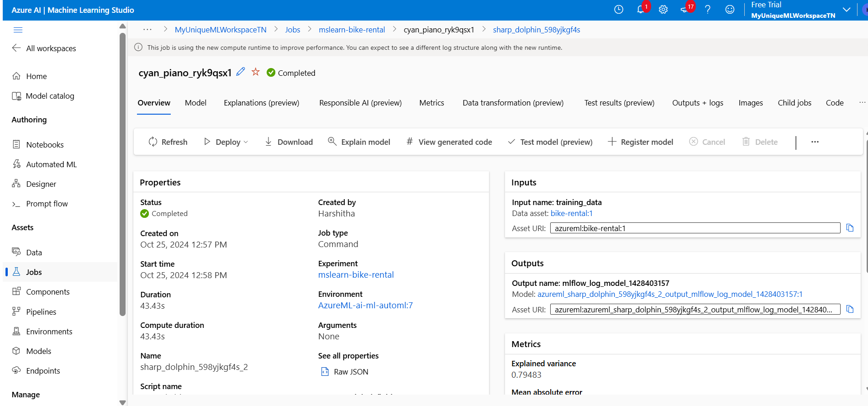
Task: Go back to All workspaces
Action: click(44, 48)
